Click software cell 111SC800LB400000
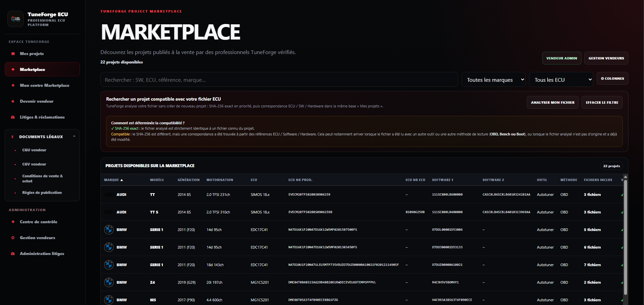This screenshot has height=305, width=644. pos(447,212)
